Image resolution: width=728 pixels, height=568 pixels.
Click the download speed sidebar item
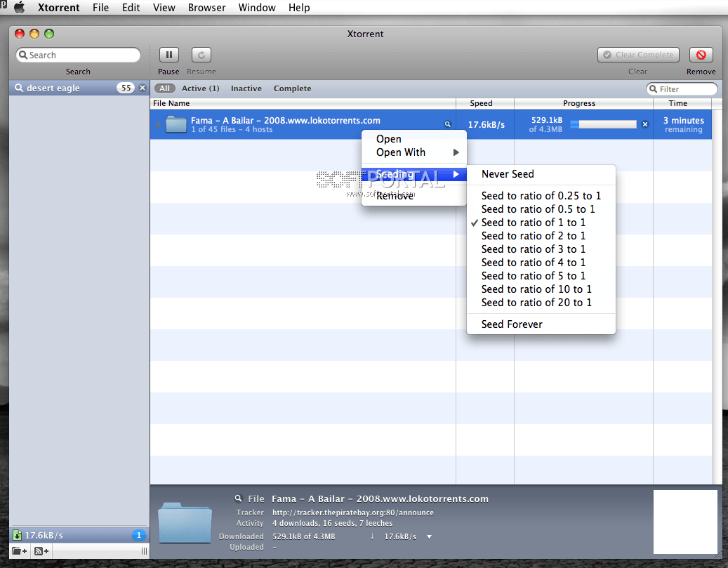click(x=79, y=535)
